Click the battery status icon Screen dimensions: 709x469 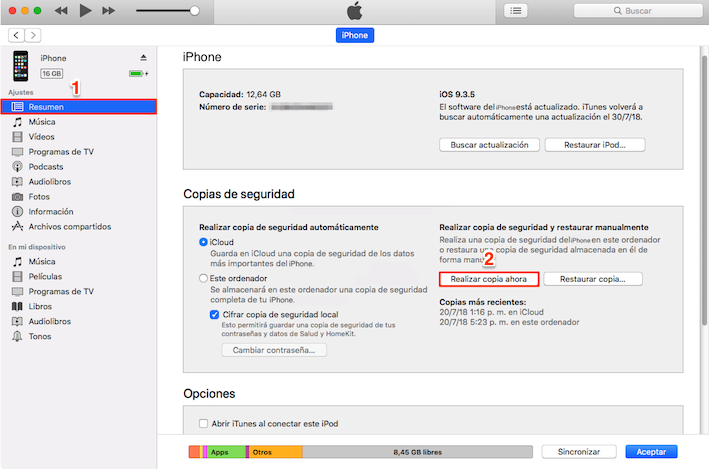[x=137, y=73]
